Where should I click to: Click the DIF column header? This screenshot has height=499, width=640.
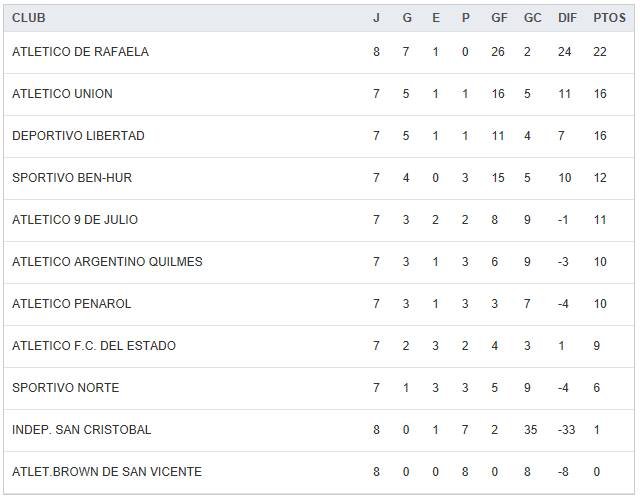(x=567, y=18)
